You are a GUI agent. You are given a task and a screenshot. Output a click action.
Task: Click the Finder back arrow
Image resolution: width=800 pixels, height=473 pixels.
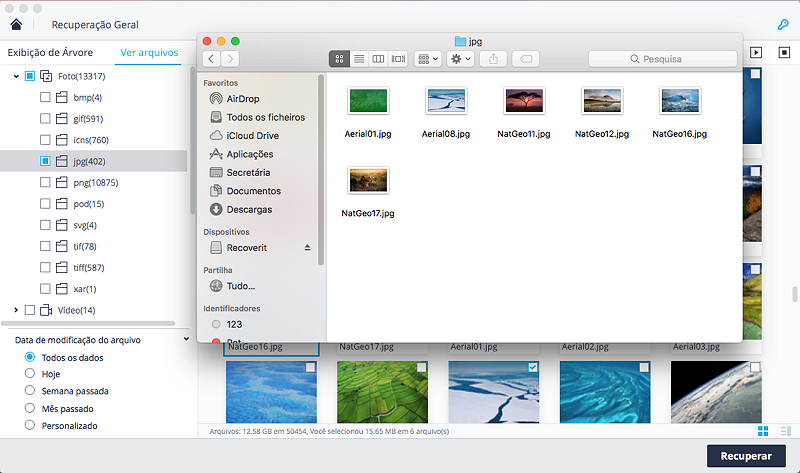coord(211,59)
